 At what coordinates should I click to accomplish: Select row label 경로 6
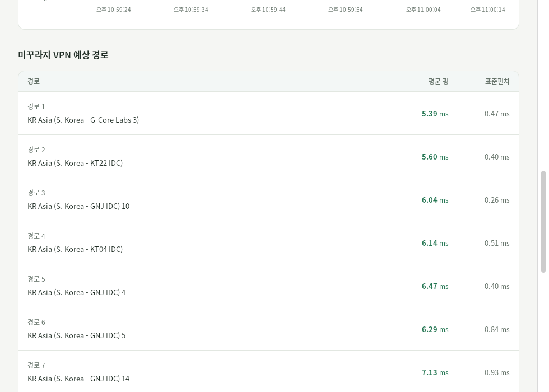point(36,322)
